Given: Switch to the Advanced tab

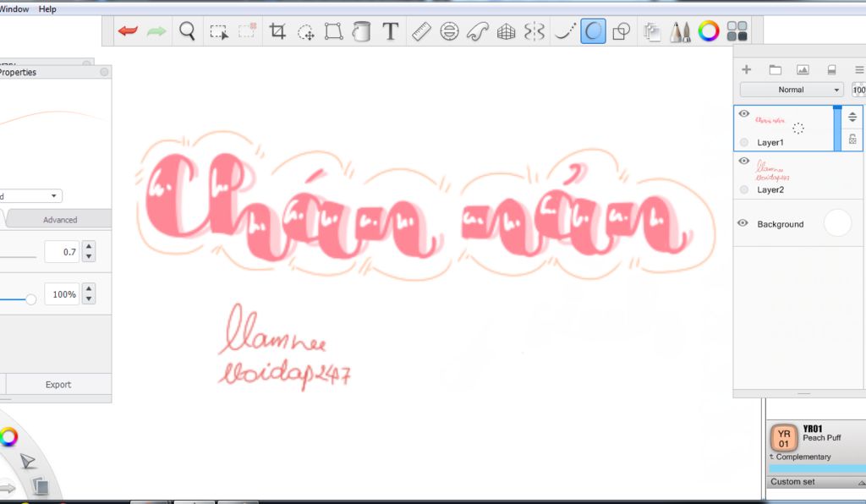Looking at the screenshot, I should [60, 220].
